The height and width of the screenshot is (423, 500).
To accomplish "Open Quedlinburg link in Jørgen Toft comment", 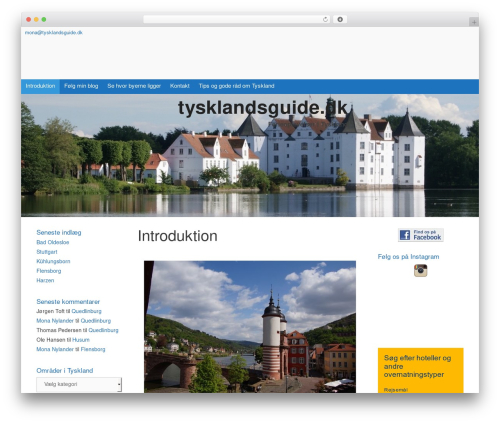I will 86,311.
